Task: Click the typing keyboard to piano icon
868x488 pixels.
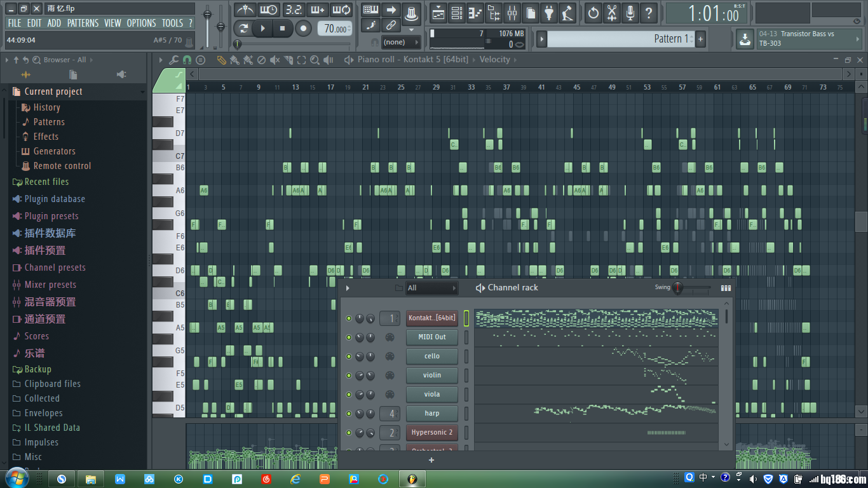Action: pos(370,10)
